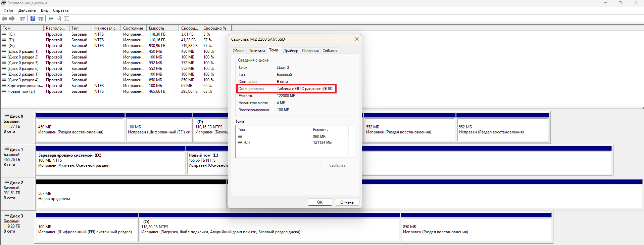This screenshot has height=245, width=644.
Task: Open the Файл menu
Action: tap(8, 10)
